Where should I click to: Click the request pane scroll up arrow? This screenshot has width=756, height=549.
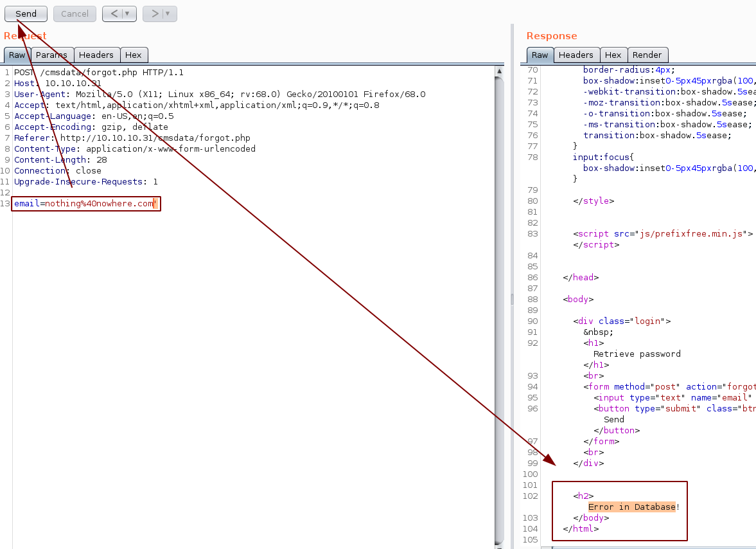coord(500,71)
